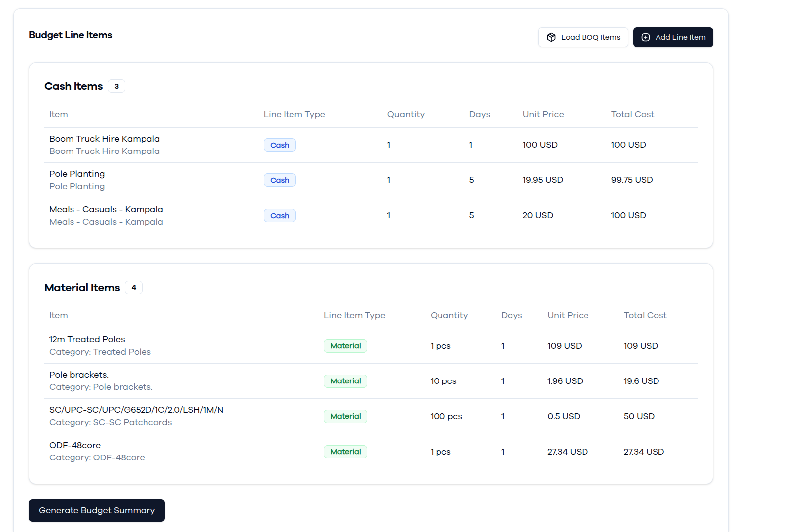
Task: Click Category: ODF-48core subtitle
Action: [x=97, y=457]
